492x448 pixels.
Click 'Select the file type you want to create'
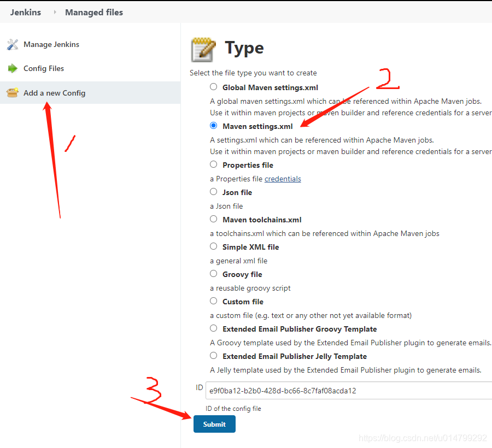click(x=253, y=73)
